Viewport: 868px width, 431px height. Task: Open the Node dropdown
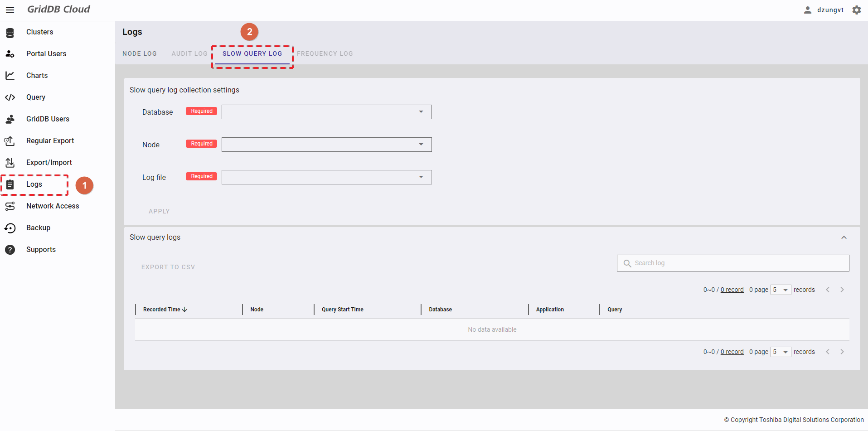[326, 145]
